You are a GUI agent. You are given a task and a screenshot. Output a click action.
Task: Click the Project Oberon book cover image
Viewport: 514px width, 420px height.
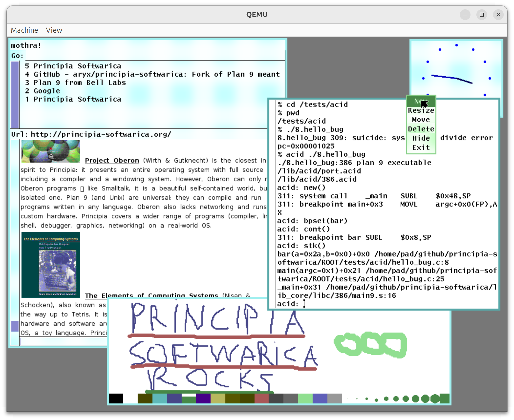(50, 151)
